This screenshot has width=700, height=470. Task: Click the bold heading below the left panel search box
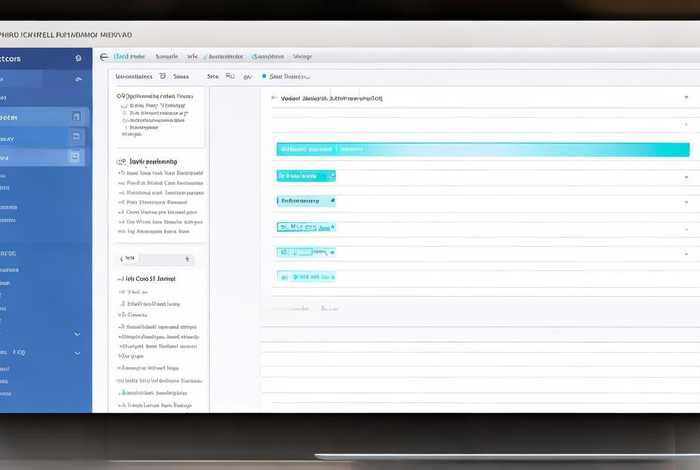[x=152, y=278]
